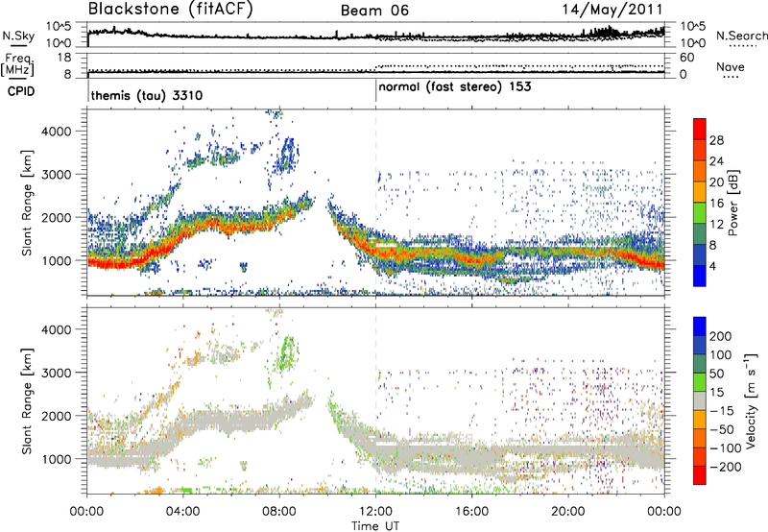Click 'normal (fast stereo) 153' mode text
Screen dimensions: 768x532
tap(455, 86)
